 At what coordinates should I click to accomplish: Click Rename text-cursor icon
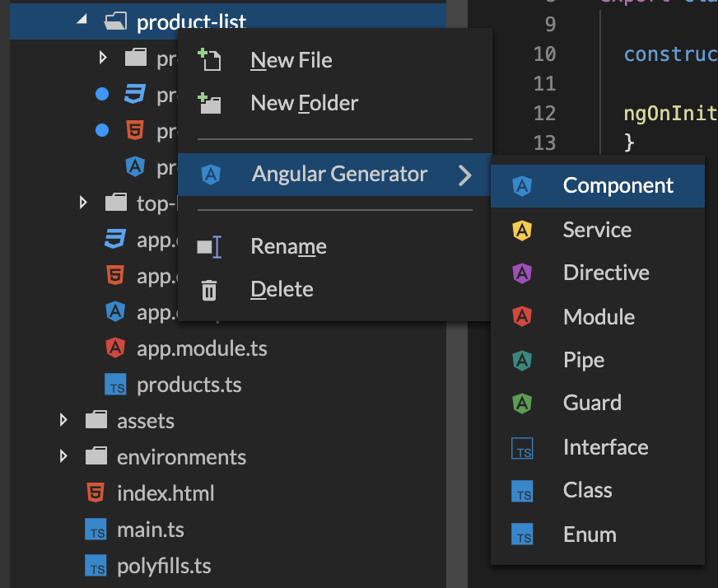point(209,247)
